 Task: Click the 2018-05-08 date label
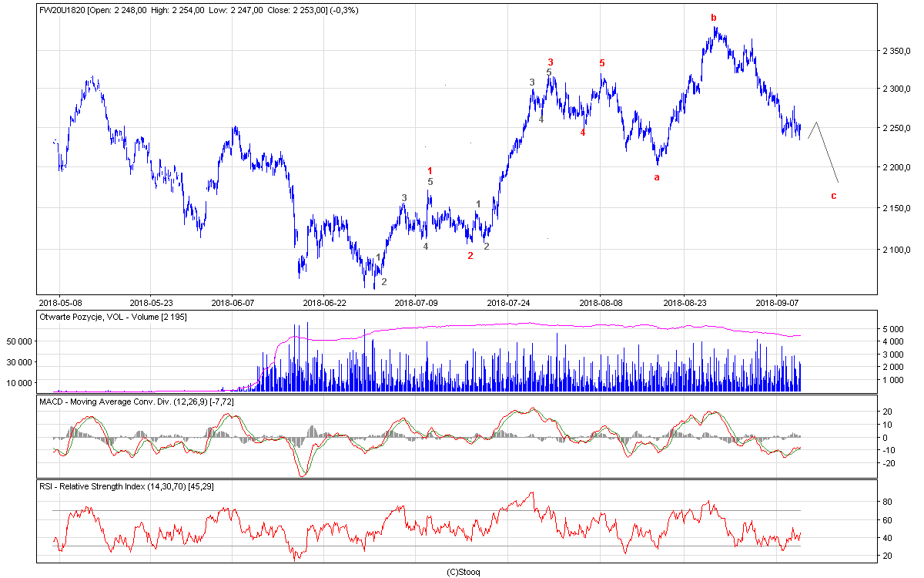[x=60, y=303]
